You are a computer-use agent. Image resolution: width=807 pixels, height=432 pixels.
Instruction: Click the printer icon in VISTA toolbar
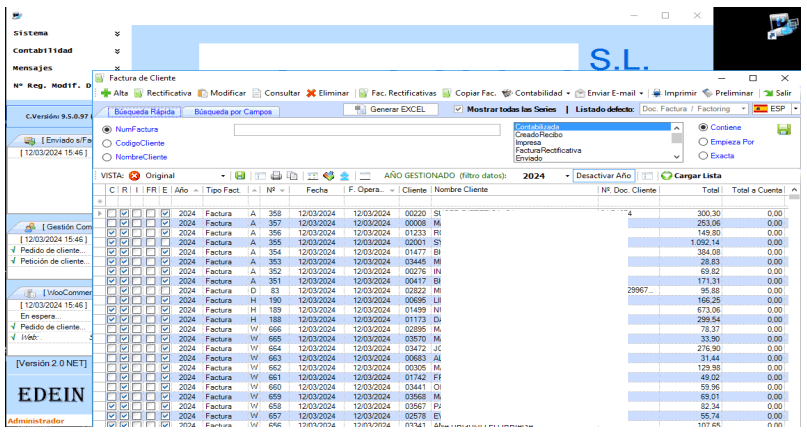(x=276, y=176)
